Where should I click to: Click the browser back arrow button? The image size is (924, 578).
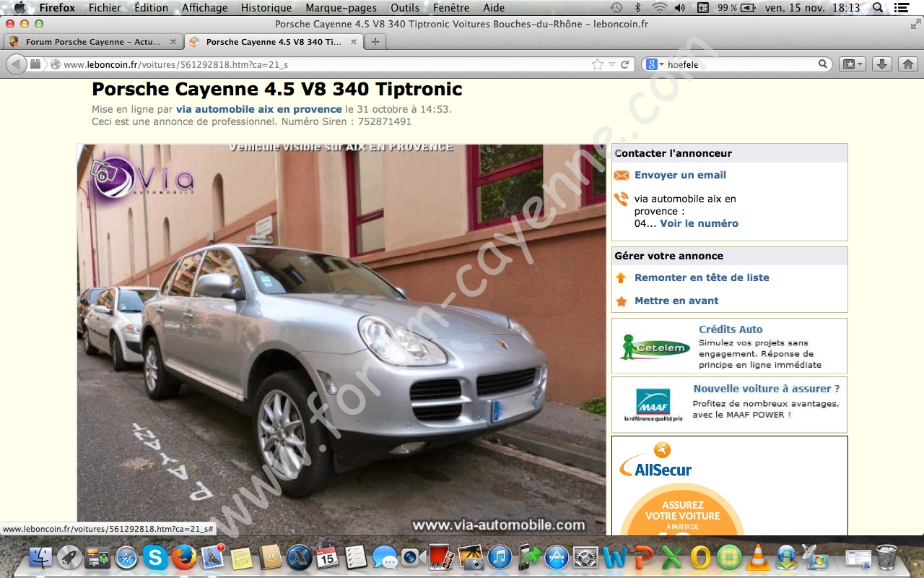coord(16,64)
